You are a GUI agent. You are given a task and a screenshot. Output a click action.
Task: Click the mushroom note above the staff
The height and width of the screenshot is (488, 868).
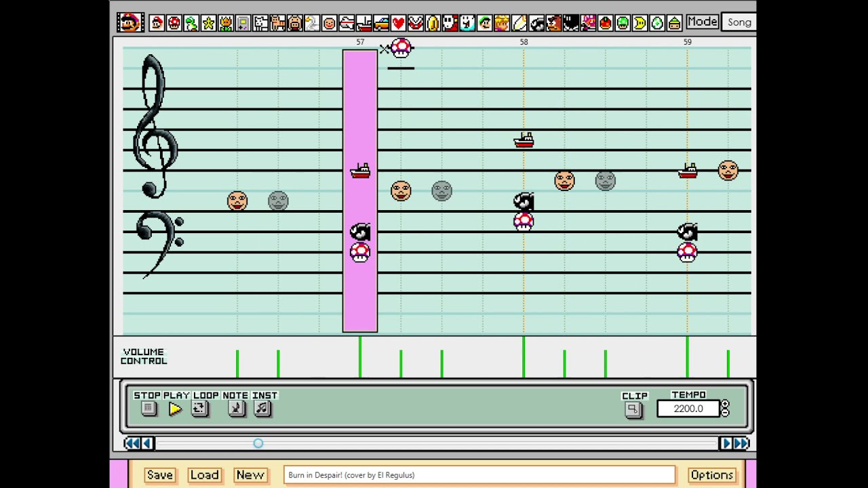[401, 47]
